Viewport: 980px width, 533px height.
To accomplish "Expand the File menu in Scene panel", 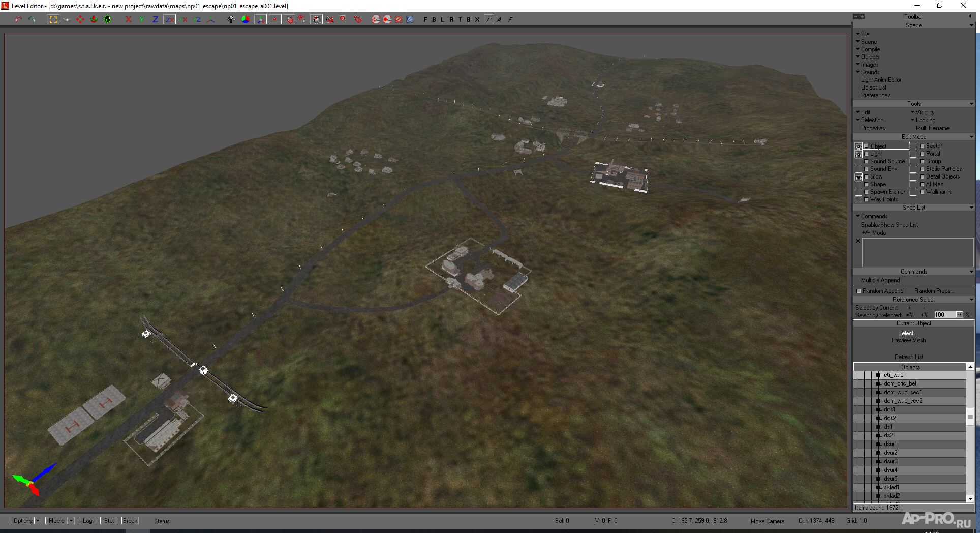I will (865, 34).
